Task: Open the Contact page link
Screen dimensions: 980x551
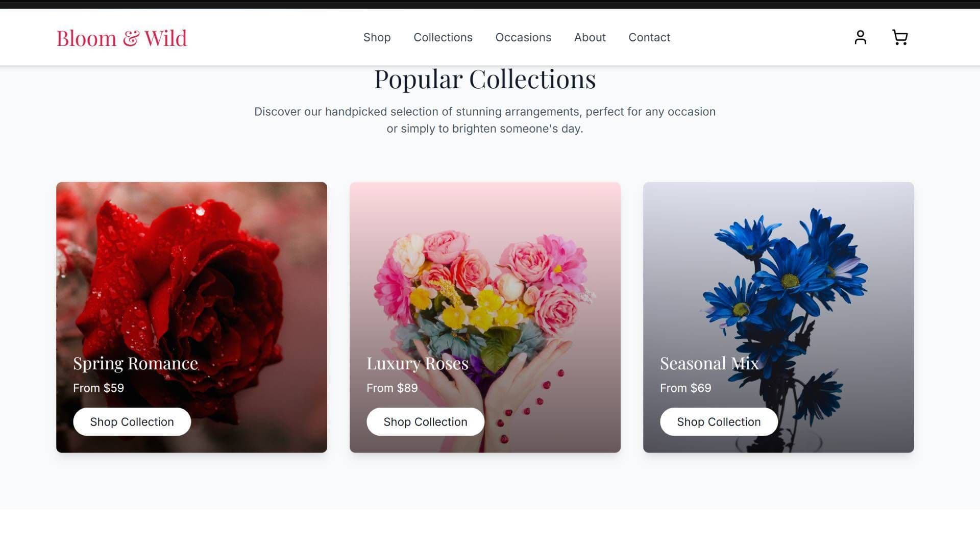Action: coord(649,37)
